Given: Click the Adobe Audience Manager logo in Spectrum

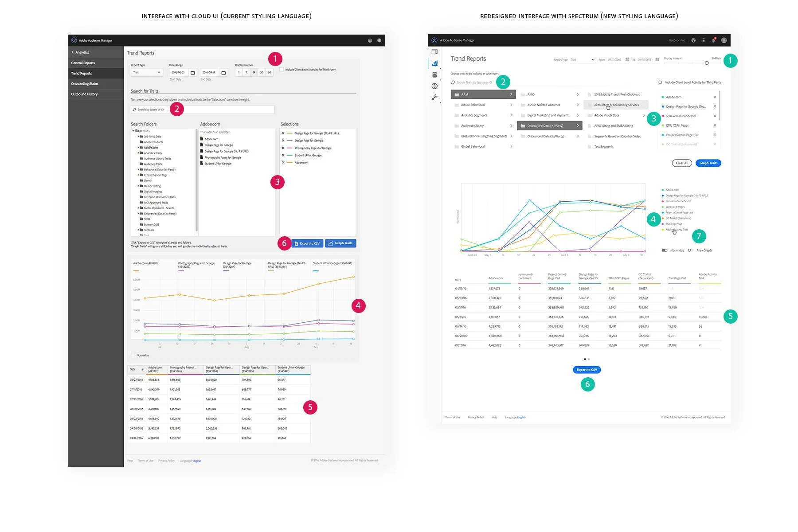Looking at the screenshot, I should point(434,40).
